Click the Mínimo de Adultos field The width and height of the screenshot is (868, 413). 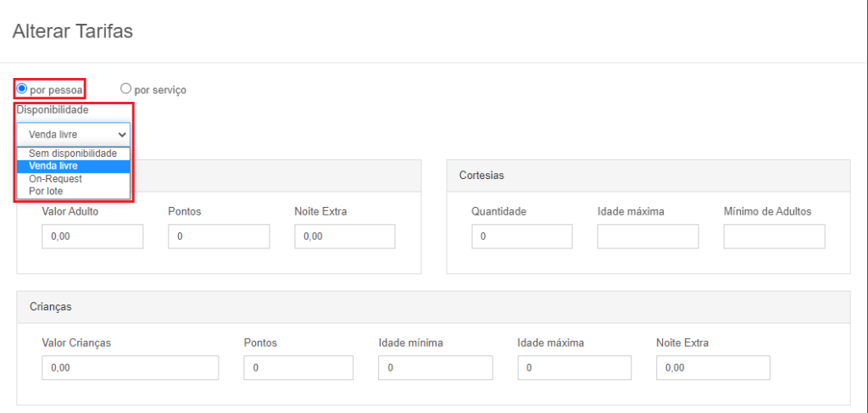coord(775,237)
